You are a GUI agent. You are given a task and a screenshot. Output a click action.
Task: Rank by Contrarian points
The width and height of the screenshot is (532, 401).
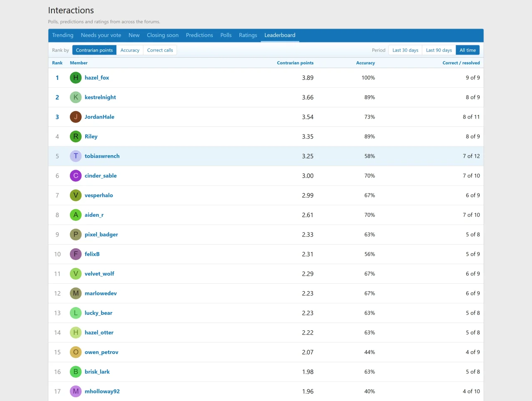pyautogui.click(x=94, y=50)
